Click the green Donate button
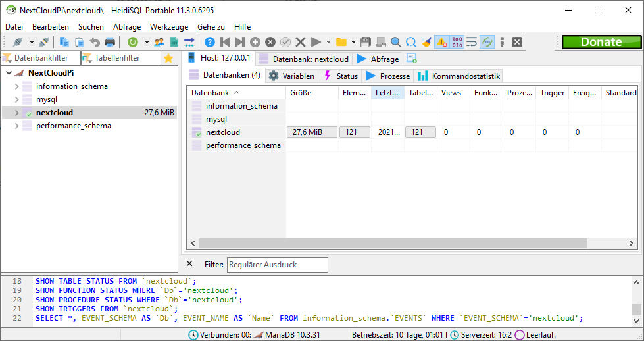The height and width of the screenshot is (341, 644). 601,42
